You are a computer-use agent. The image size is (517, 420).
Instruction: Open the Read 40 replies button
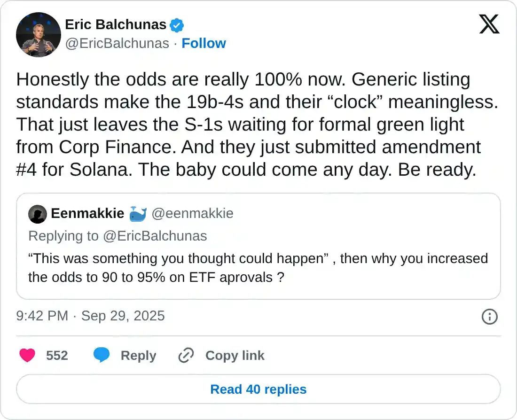(x=258, y=389)
